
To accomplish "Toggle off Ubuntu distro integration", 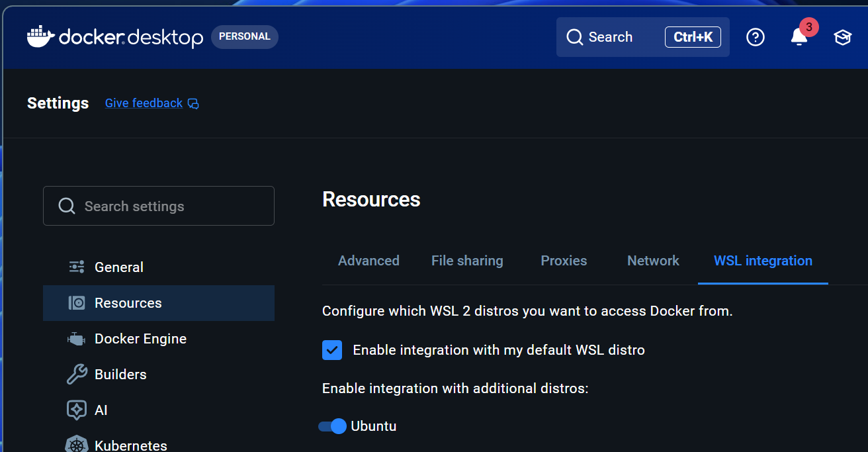I will (332, 426).
